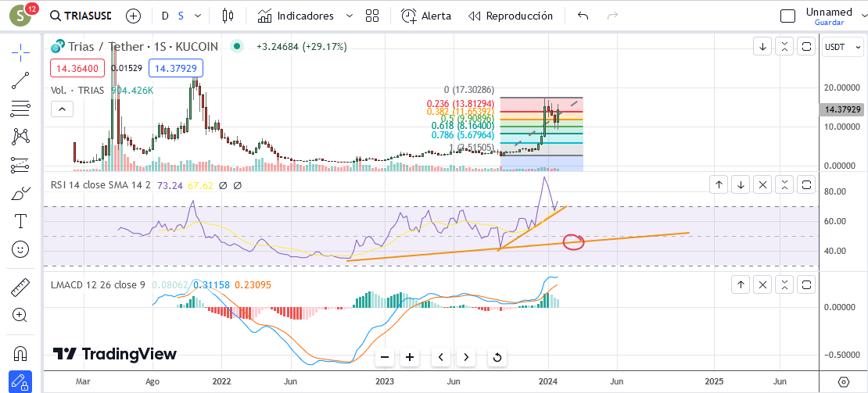Open the Indicadores dialog
Image resolution: width=868 pixels, height=393 pixels.
pos(296,16)
